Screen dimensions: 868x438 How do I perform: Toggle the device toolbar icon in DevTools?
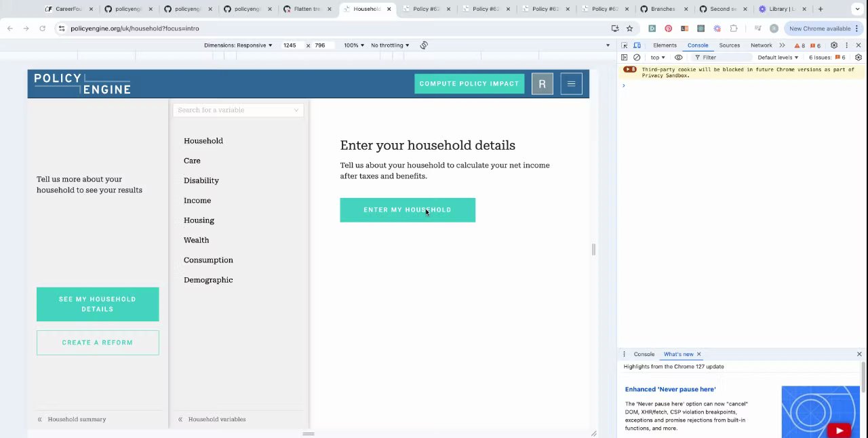click(637, 45)
